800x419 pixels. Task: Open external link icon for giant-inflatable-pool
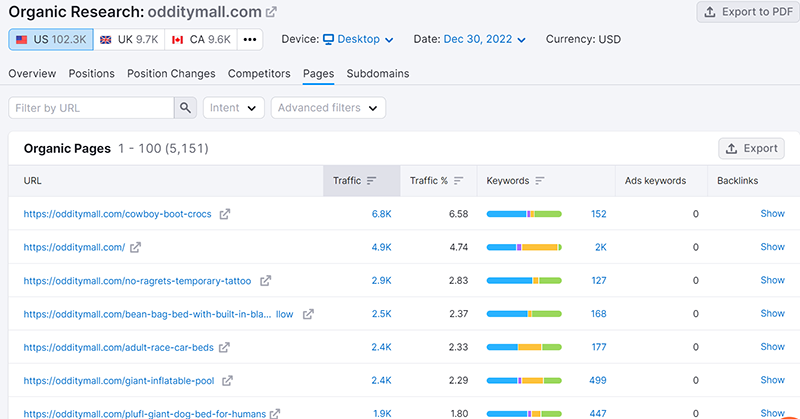point(227,381)
